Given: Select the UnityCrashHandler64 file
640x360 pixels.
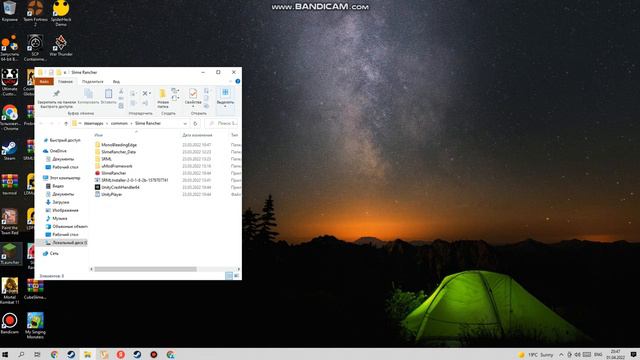Looking at the screenshot, I should pos(120,187).
